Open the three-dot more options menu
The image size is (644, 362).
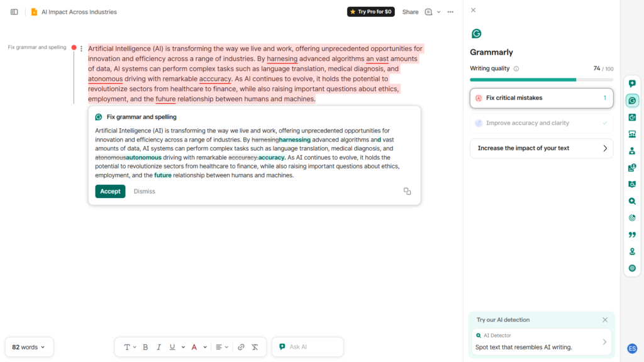(450, 12)
